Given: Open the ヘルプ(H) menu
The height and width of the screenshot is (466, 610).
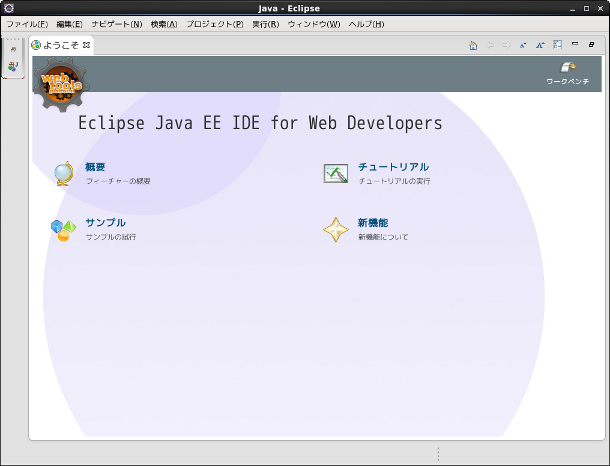Looking at the screenshot, I should click(366, 24).
